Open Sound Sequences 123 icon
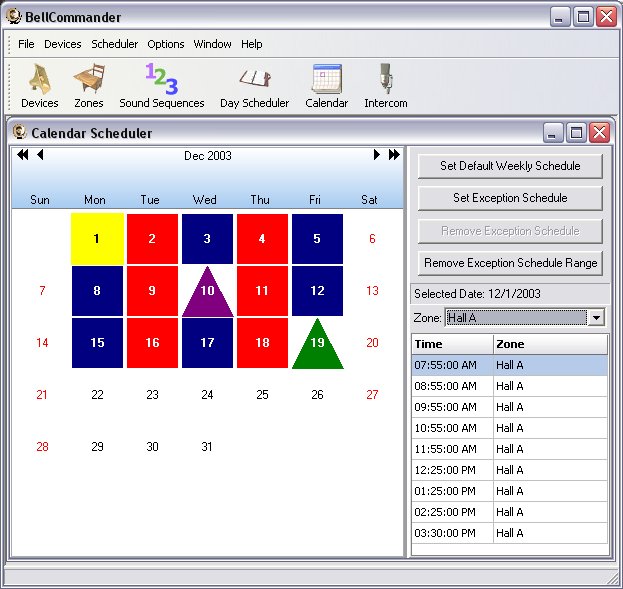This screenshot has width=623, height=589. tap(162, 85)
